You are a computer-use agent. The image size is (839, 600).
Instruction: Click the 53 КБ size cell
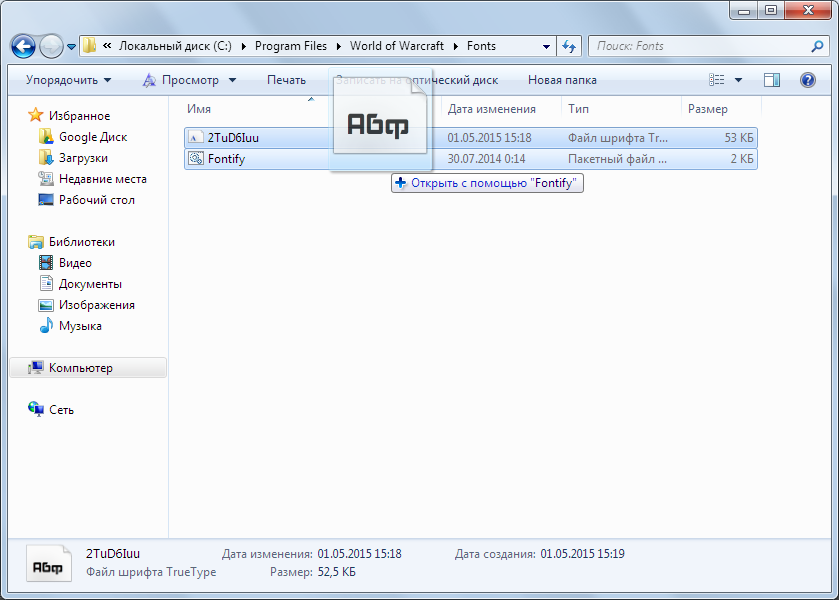(738, 138)
